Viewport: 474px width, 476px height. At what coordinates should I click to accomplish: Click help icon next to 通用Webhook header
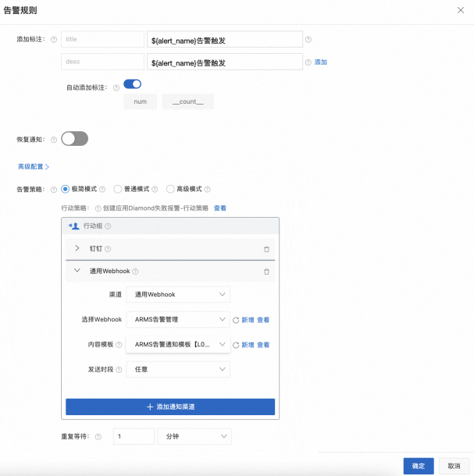tap(136, 271)
